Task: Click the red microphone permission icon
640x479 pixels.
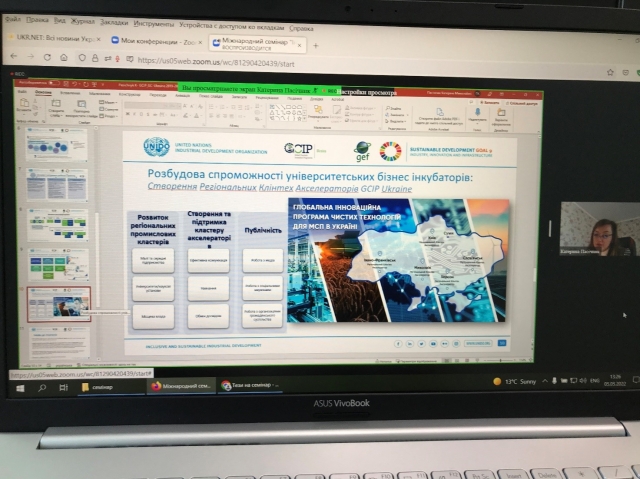Action: click(118, 59)
